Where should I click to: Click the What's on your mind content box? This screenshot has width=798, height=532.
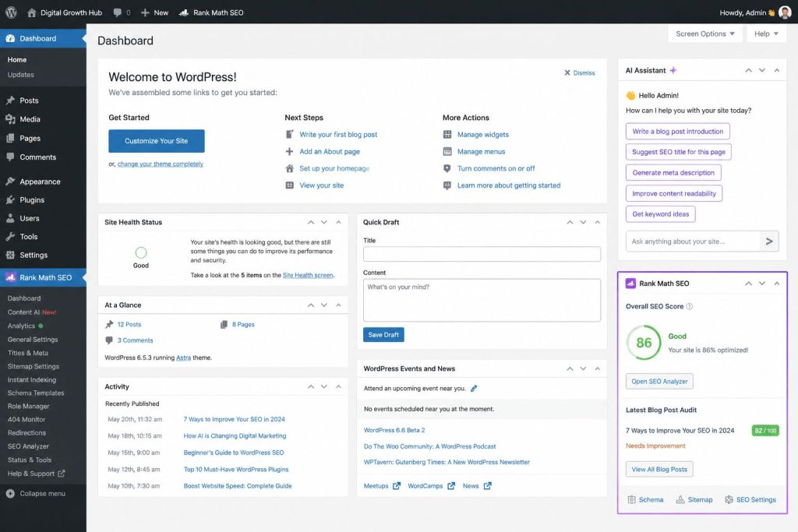tap(482, 300)
